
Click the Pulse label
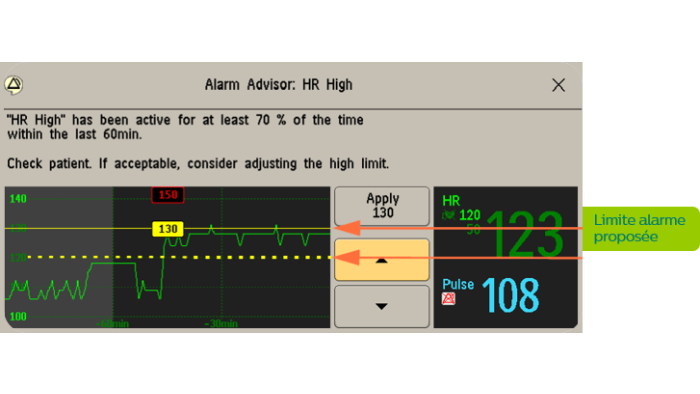458,284
